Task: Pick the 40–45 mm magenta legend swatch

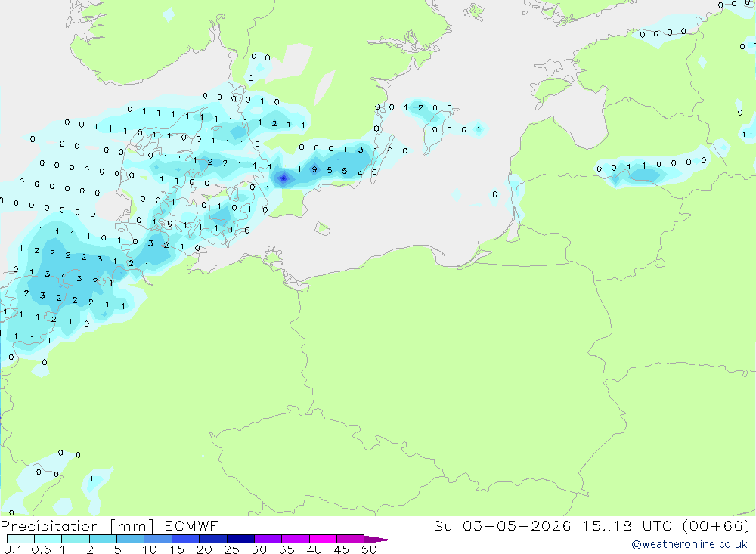Action: tap(323, 539)
